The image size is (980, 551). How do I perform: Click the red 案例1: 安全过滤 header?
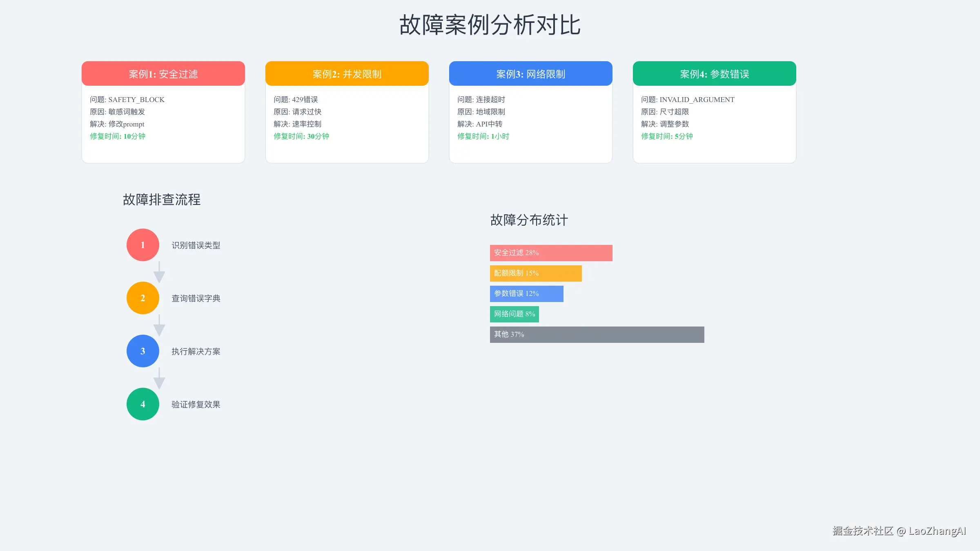[163, 74]
